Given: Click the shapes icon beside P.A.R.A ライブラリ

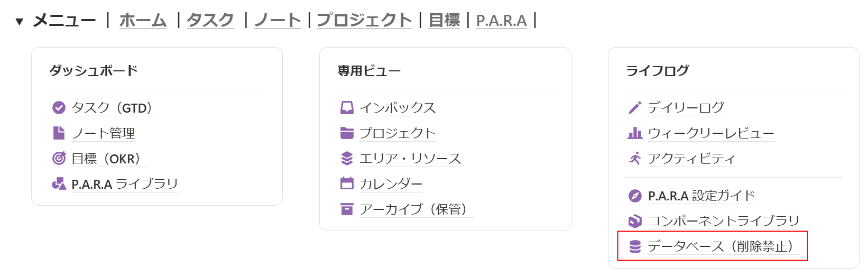Looking at the screenshot, I should point(59,183).
